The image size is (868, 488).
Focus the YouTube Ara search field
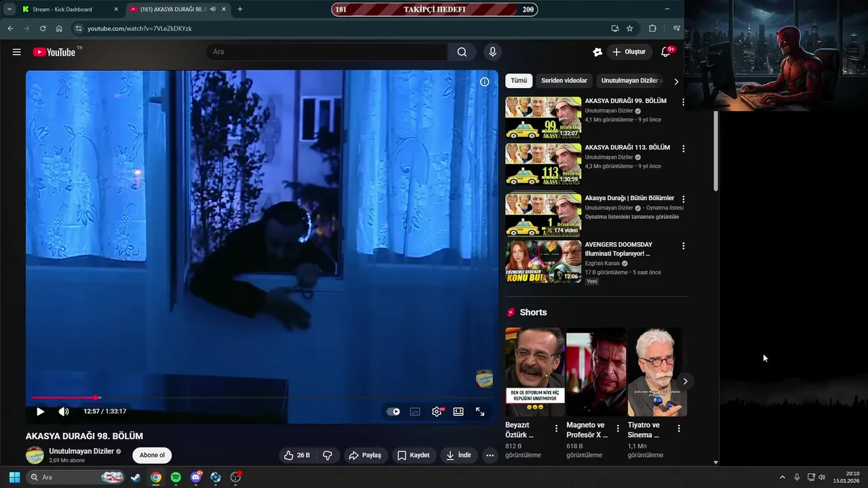coord(328,52)
